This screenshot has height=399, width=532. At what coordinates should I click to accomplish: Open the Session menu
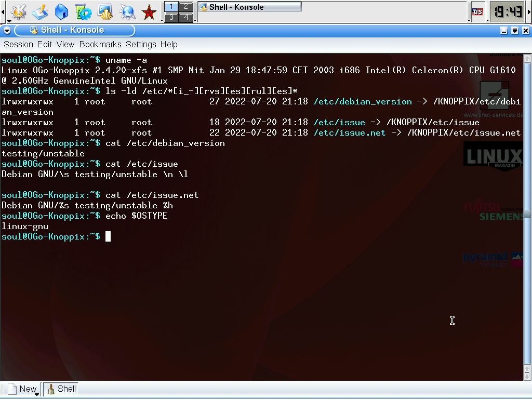[18, 45]
